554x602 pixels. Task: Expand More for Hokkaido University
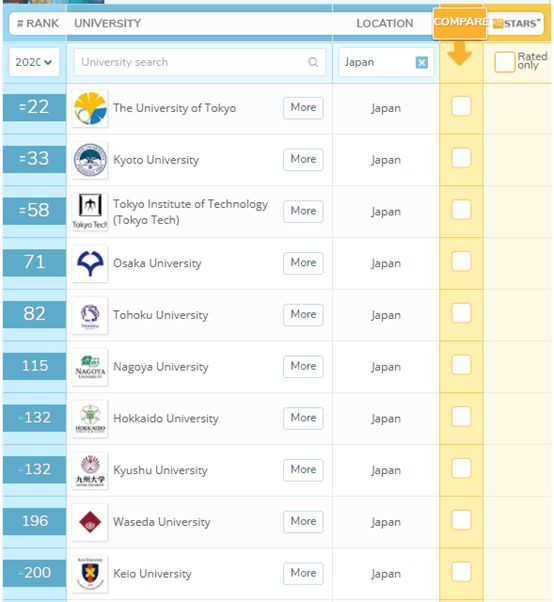303,418
